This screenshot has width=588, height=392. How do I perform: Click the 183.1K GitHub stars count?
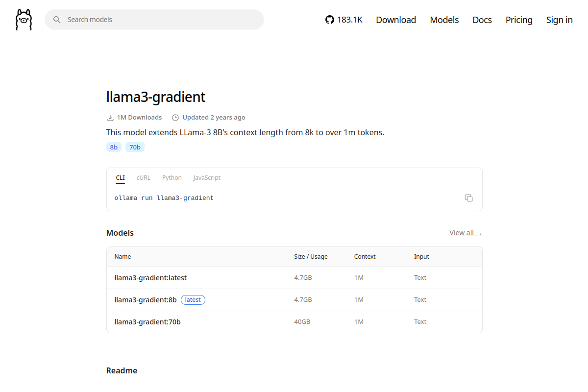(350, 20)
